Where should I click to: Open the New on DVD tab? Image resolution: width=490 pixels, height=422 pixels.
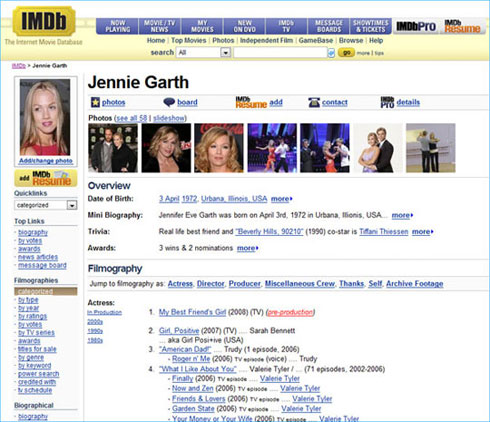pos(244,26)
